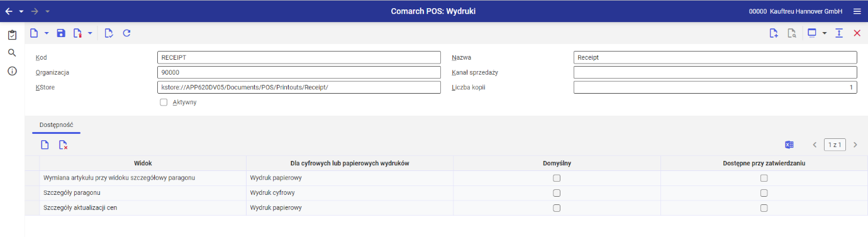Go back with the left arrow

point(9,11)
